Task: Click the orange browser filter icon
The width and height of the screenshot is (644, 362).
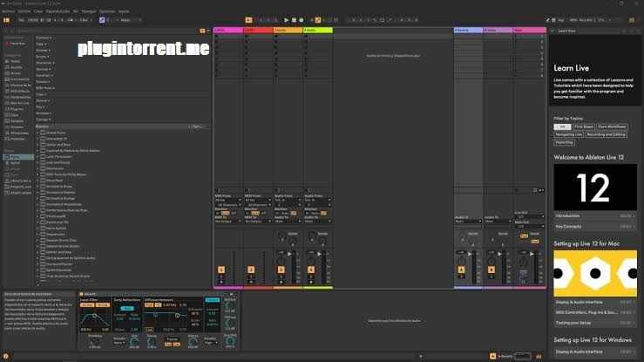Action: 202,31
